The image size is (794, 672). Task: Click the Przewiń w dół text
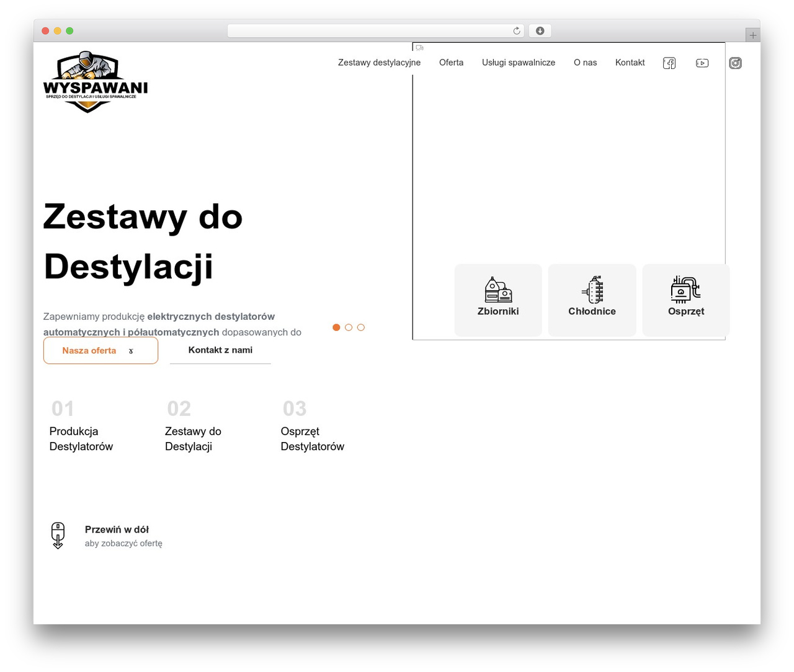pyautogui.click(x=117, y=529)
